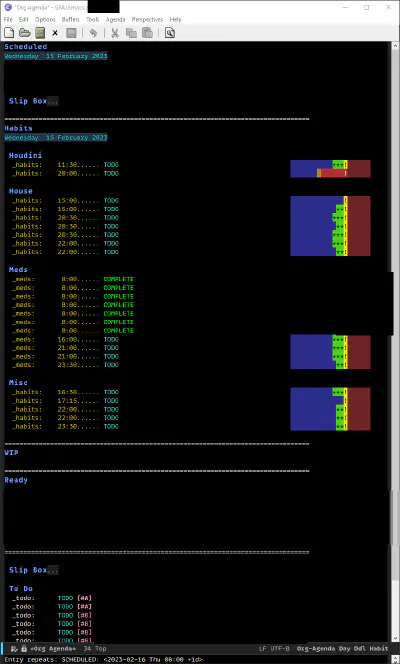The image size is (400, 664).
Task: Copy using the toolbar copy icon
Action: click(131, 33)
